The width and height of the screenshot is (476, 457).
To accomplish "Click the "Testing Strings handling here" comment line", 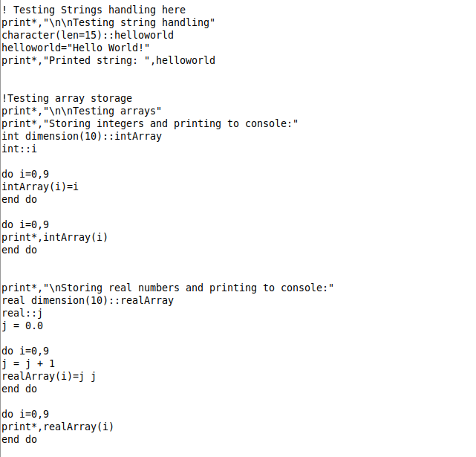I will (94, 10).
